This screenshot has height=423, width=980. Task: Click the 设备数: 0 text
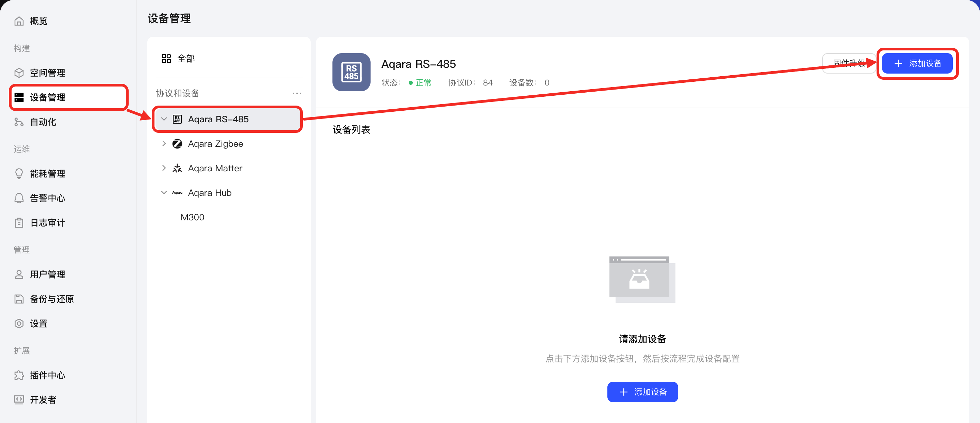pyautogui.click(x=529, y=83)
